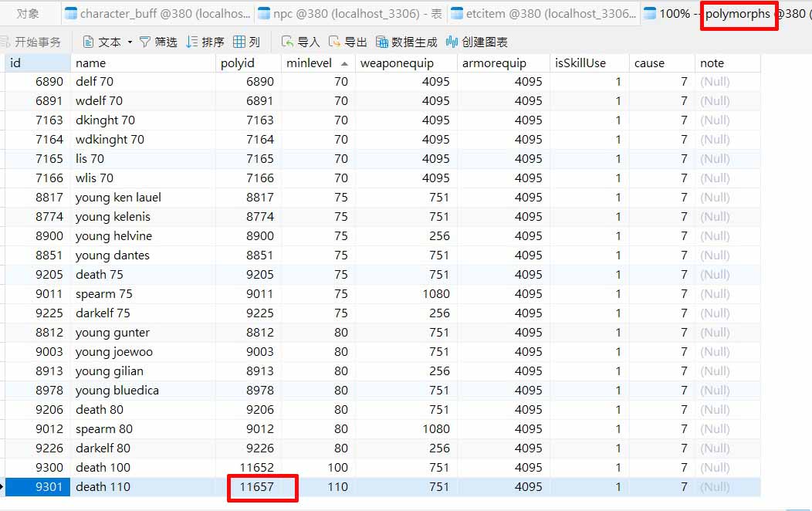Screen dimensions: 812x511
Task: Click the Import (导入) icon
Action: pos(287,42)
